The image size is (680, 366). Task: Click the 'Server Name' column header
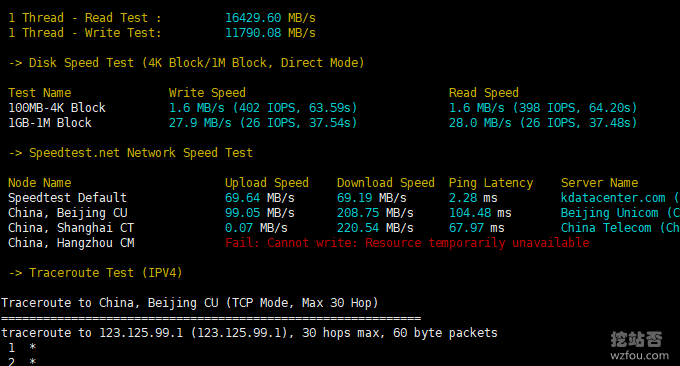tap(599, 183)
